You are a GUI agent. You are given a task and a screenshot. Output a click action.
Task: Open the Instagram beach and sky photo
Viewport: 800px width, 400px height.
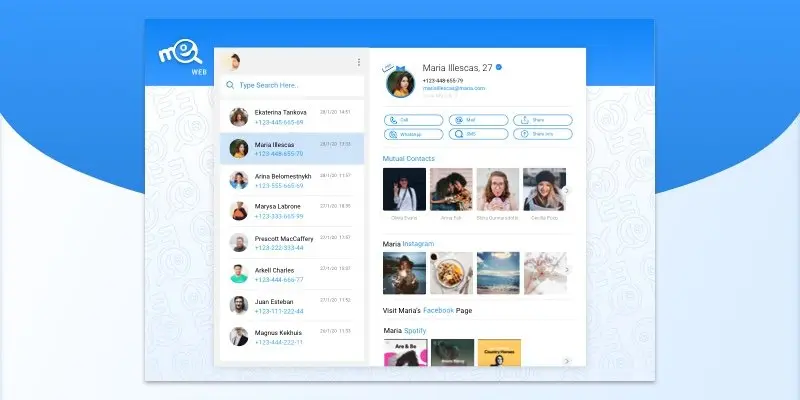click(x=498, y=273)
